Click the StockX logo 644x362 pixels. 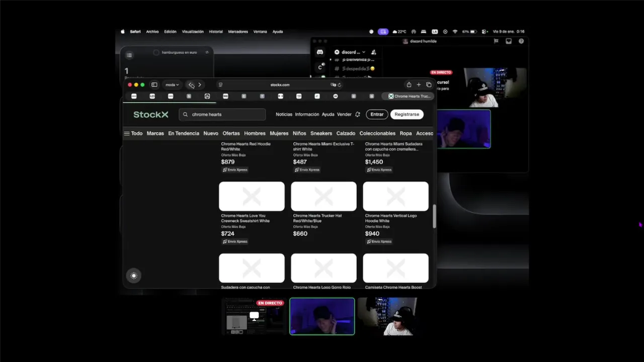point(151,115)
